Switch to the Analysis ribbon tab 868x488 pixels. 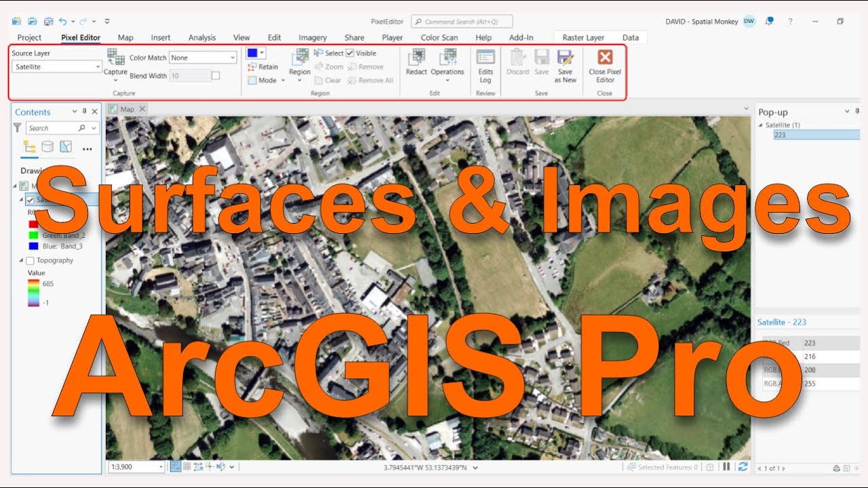click(202, 38)
